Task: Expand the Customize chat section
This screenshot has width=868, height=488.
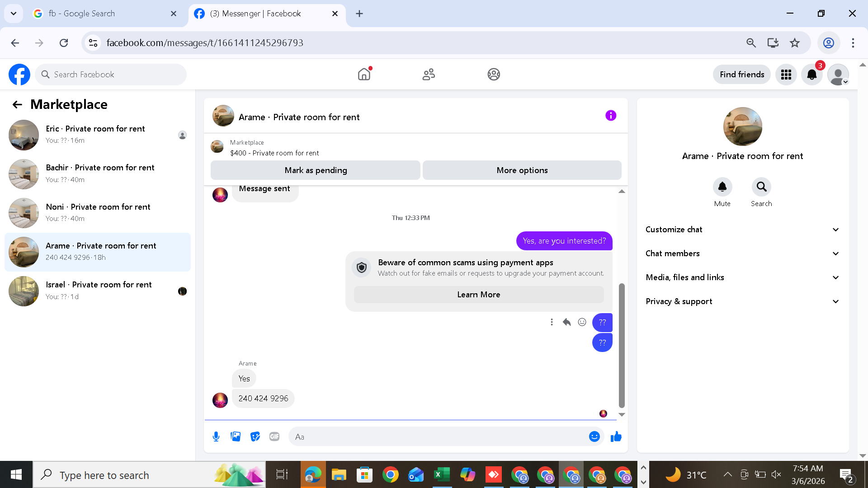Action: (742, 230)
